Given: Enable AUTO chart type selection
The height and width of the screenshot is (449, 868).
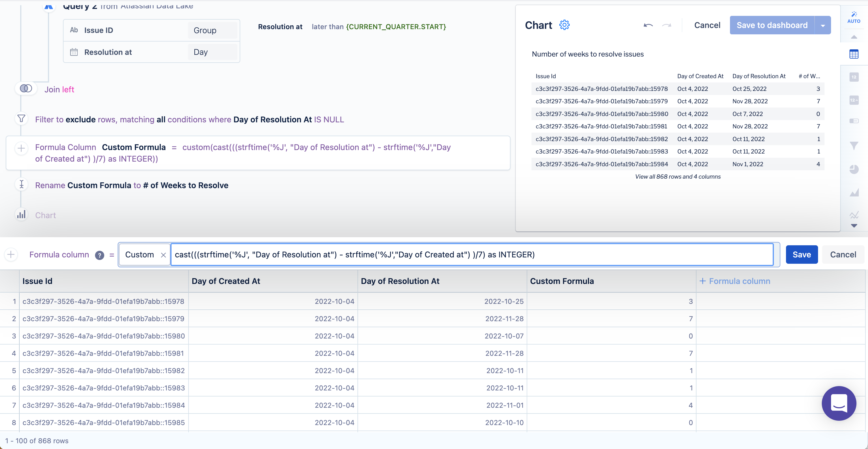Looking at the screenshot, I should tap(854, 17).
